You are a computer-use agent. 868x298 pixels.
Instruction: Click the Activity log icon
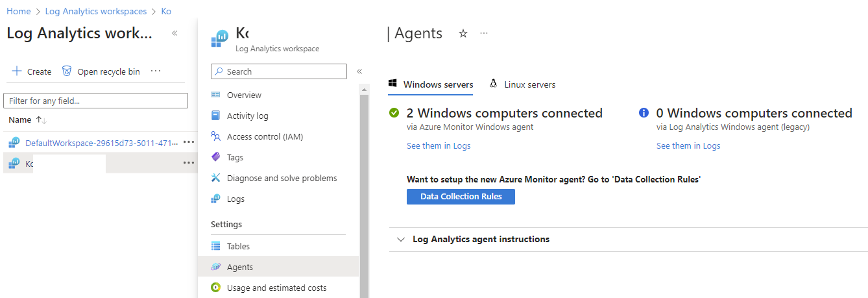coord(215,116)
